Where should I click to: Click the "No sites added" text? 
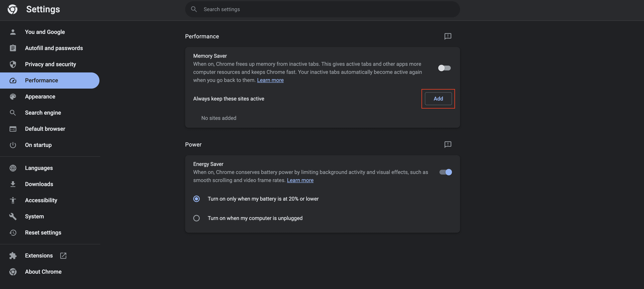219,118
